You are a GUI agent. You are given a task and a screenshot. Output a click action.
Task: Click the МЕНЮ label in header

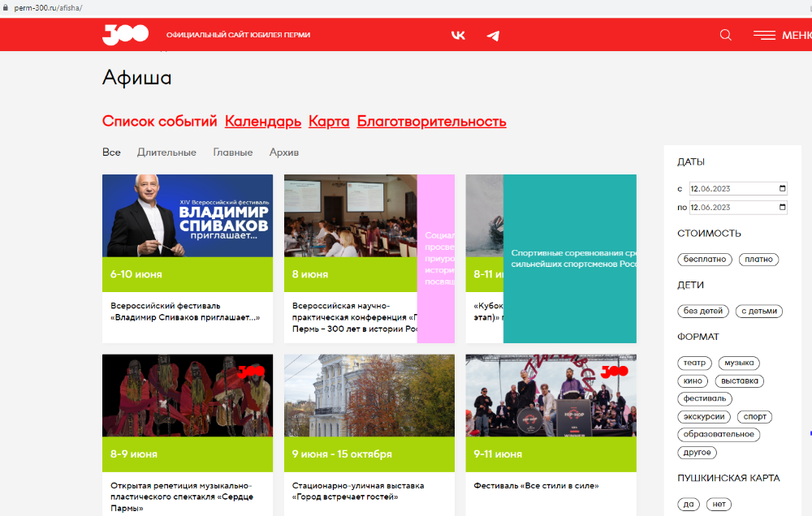797,35
